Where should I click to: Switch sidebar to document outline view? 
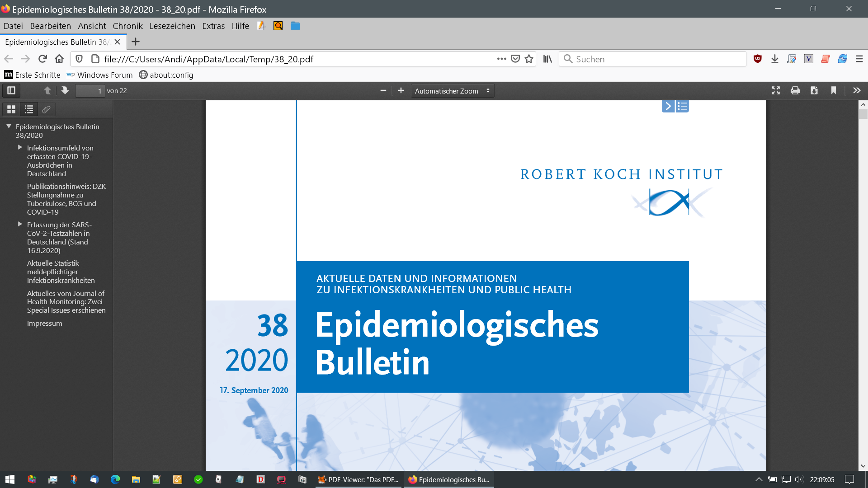(x=29, y=109)
